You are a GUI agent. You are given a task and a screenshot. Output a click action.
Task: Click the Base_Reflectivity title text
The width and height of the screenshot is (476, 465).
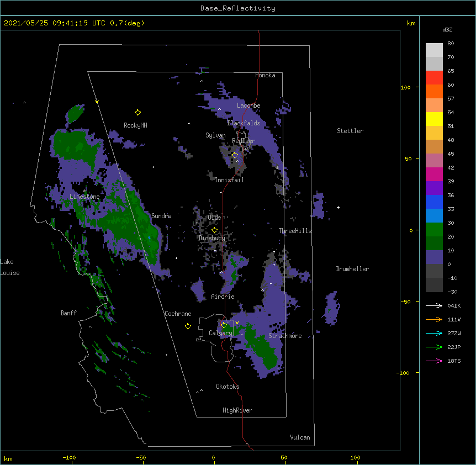[238, 8]
